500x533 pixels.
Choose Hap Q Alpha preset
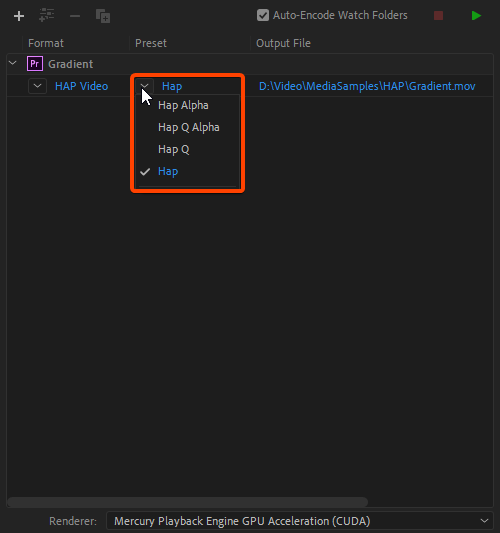point(189,127)
